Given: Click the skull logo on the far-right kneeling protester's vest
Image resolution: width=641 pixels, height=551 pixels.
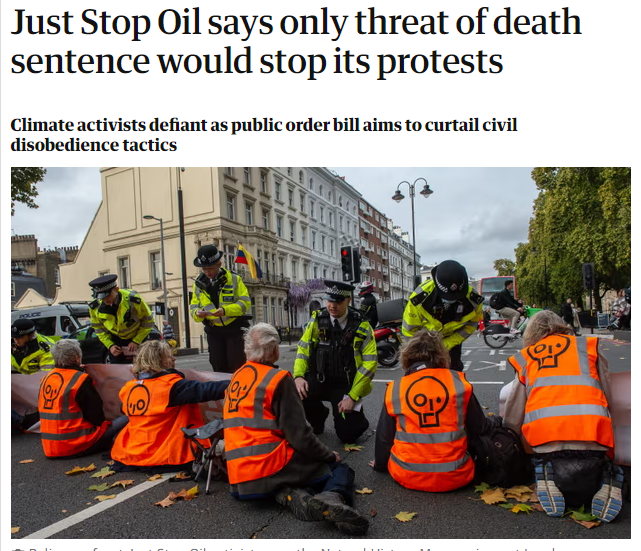Looking at the screenshot, I should click(x=547, y=351).
